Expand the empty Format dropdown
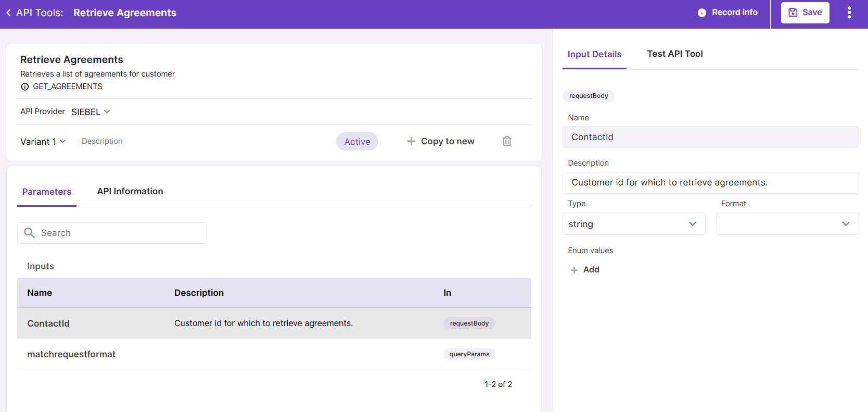 click(x=787, y=224)
